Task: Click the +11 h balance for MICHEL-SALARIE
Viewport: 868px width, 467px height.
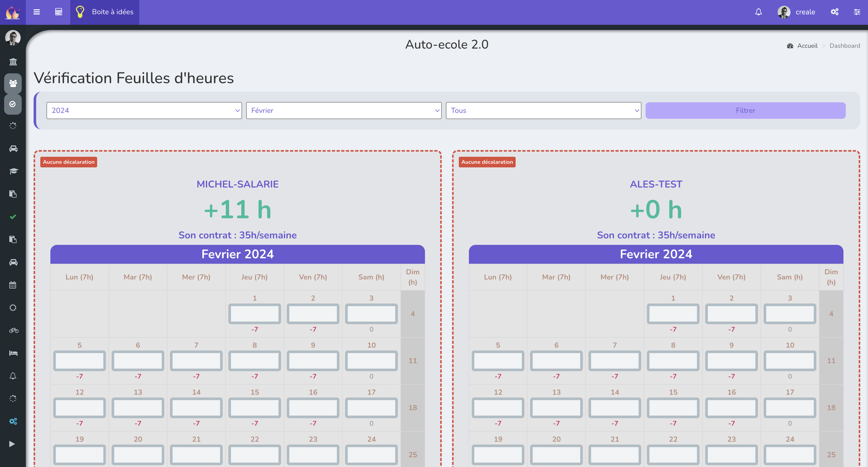Action: point(238,209)
